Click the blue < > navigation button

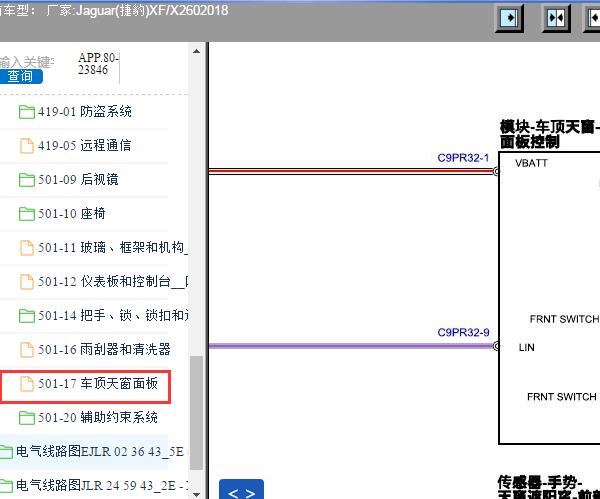pos(241,489)
